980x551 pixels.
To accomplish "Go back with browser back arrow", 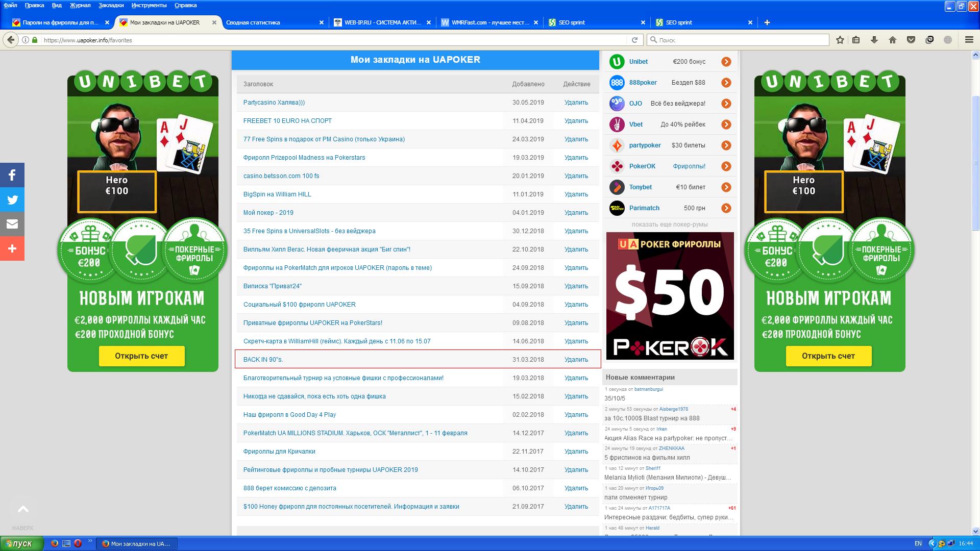I will click(11, 40).
